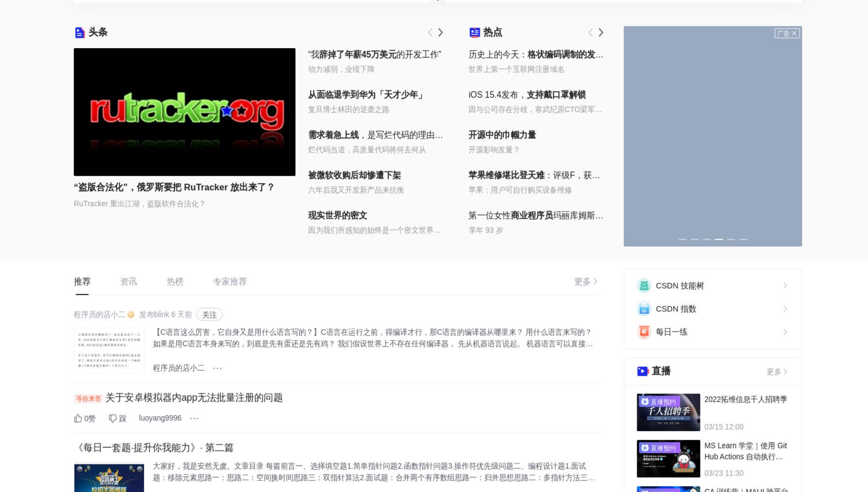The image size is (868, 492).
Task: Go to previous page of 头条 headlines
Action: pyautogui.click(x=430, y=32)
